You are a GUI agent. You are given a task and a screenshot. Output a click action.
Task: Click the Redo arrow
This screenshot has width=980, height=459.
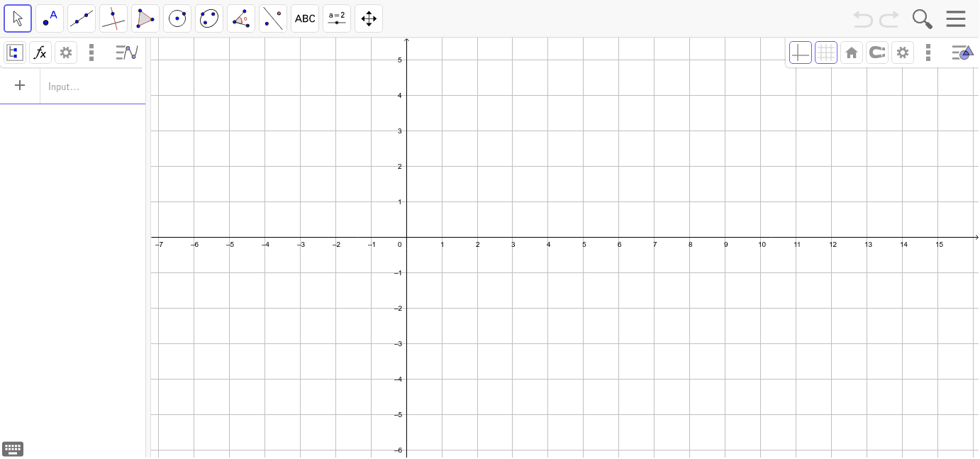pos(889,19)
